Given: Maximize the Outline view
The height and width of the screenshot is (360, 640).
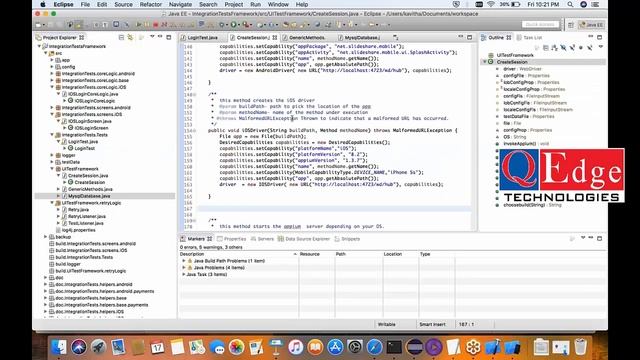Looking at the screenshot, I should tap(600, 37).
